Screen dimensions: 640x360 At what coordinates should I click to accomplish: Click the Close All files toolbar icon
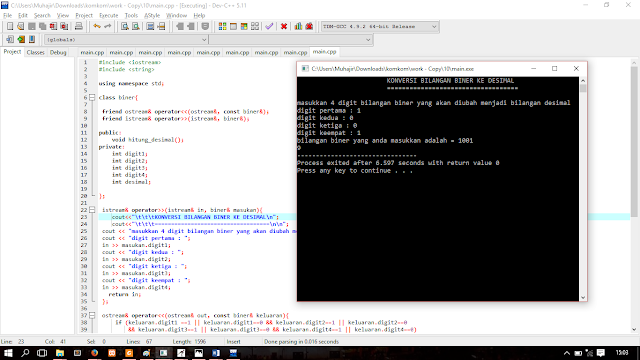(x=64, y=27)
